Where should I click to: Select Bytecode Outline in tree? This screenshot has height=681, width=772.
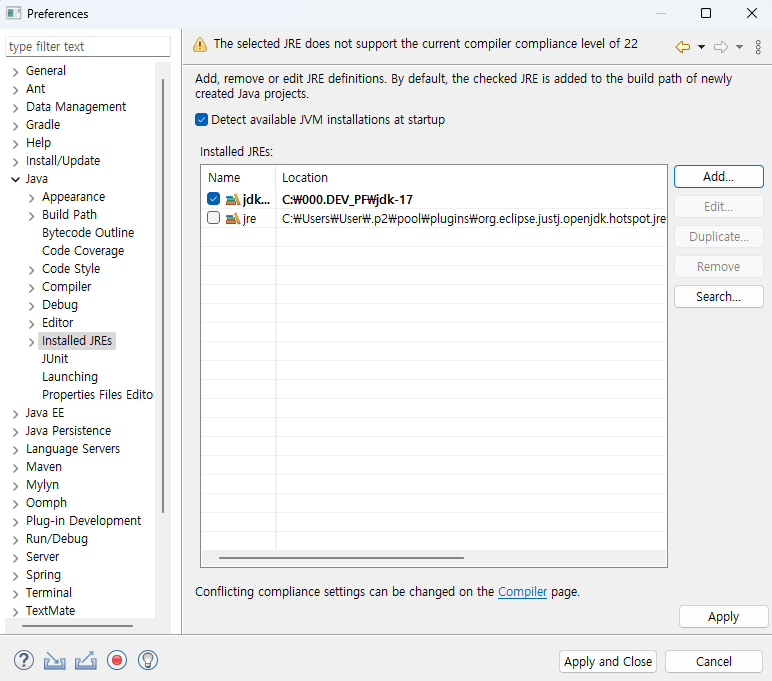tap(88, 232)
